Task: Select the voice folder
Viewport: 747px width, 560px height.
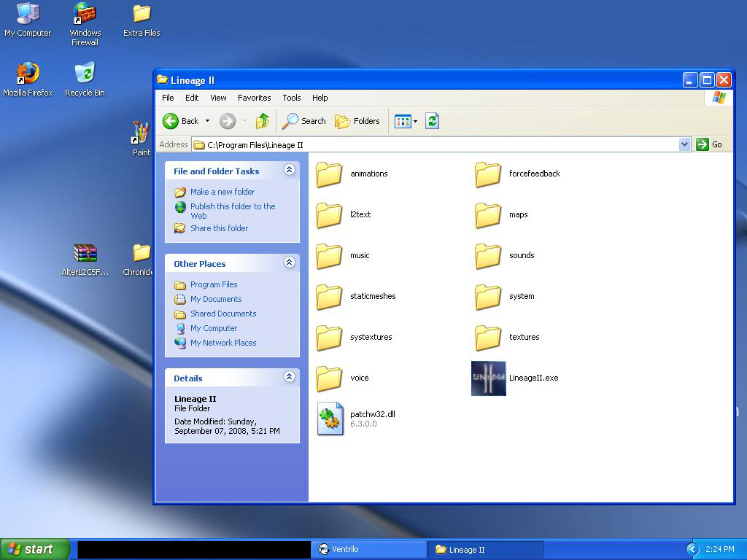Action: tap(343, 378)
